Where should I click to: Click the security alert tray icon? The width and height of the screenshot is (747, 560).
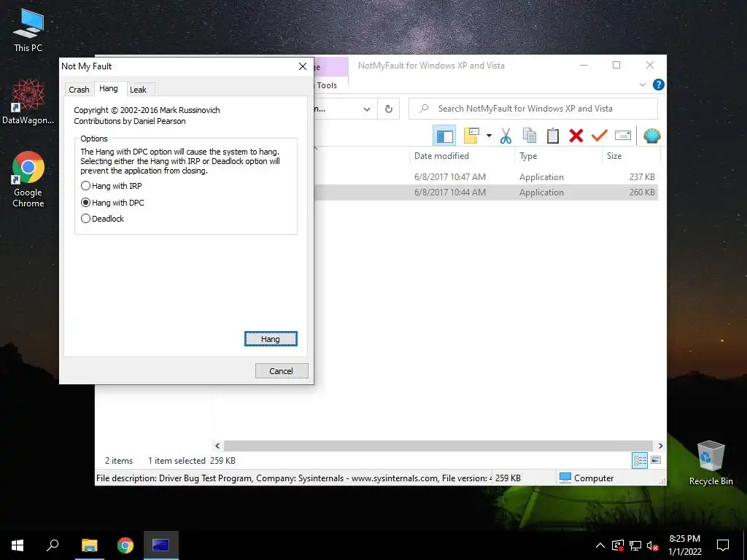click(x=618, y=545)
